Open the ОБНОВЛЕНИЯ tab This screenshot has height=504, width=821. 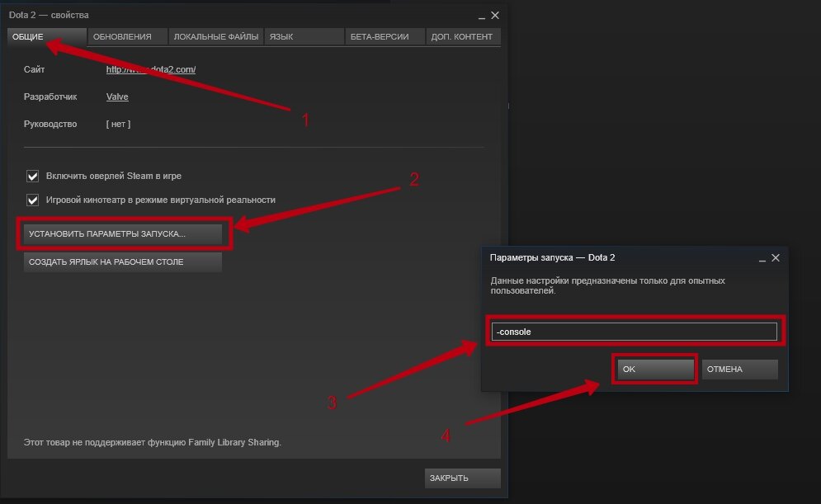127,36
